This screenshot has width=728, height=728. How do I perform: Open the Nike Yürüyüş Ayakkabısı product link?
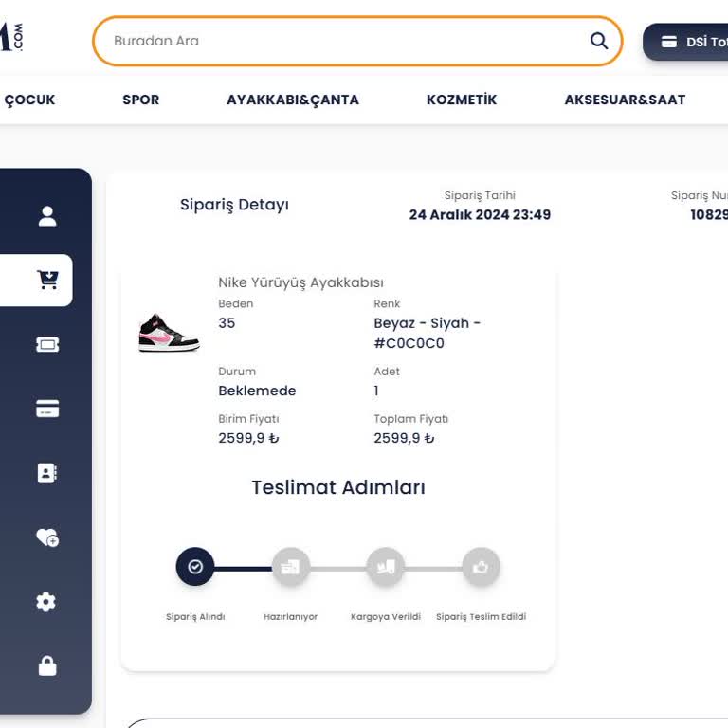pyautogui.click(x=300, y=282)
